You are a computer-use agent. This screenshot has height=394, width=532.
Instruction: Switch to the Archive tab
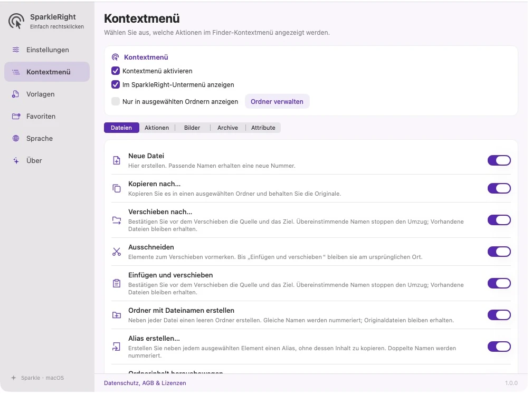click(227, 128)
